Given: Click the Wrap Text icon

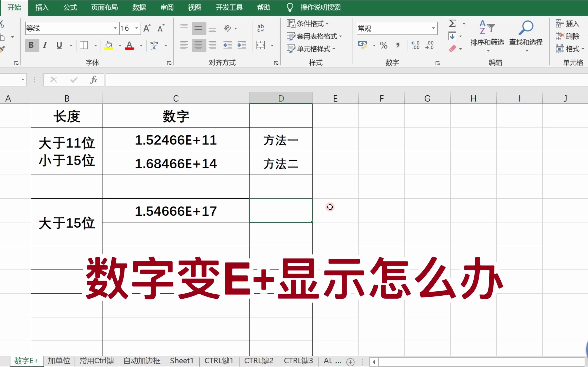Looking at the screenshot, I should tap(260, 28).
